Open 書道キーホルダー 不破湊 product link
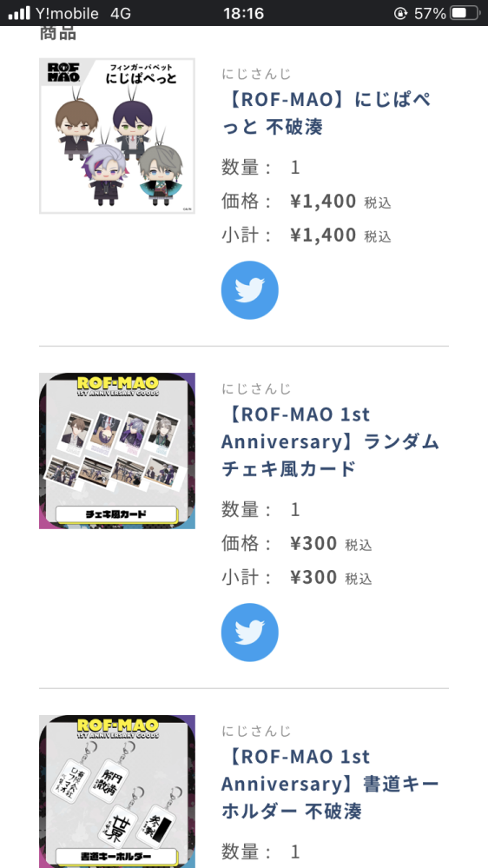 [x=330, y=784]
